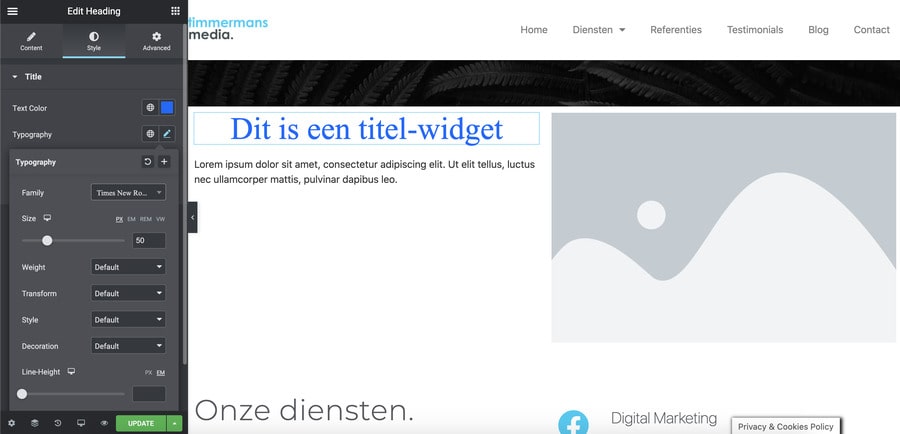Viewport: 900px width, 434px height.
Task: Toggle preview changes eye icon
Action: [x=104, y=423]
